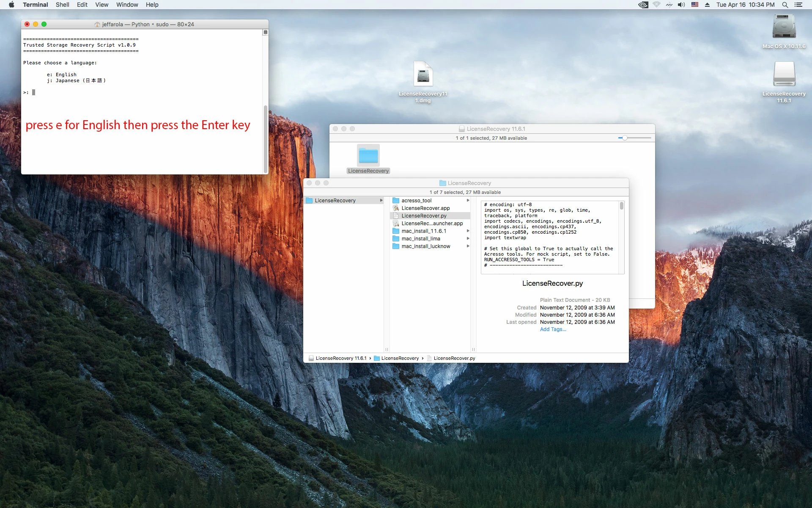Select the LicenseRecover.app file
The width and height of the screenshot is (812, 508).
[425, 208]
